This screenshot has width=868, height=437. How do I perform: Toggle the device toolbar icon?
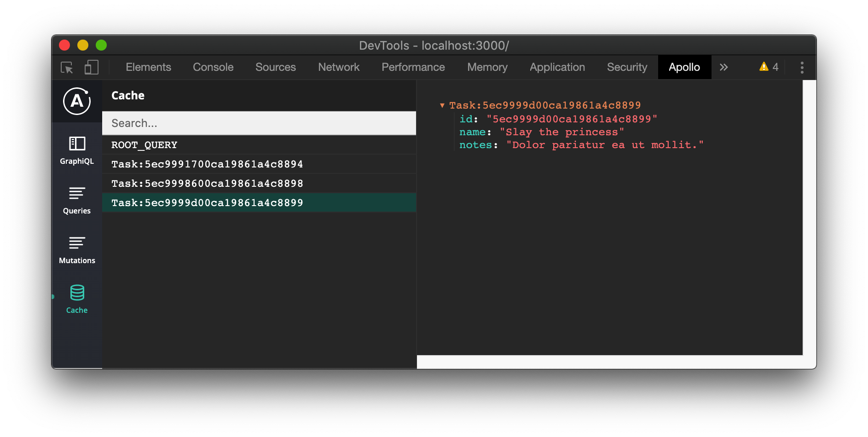point(91,67)
